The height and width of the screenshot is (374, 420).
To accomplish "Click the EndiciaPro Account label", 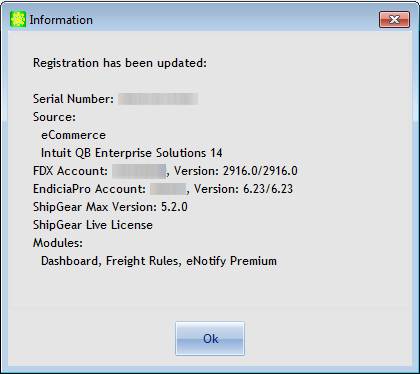I will [89, 189].
